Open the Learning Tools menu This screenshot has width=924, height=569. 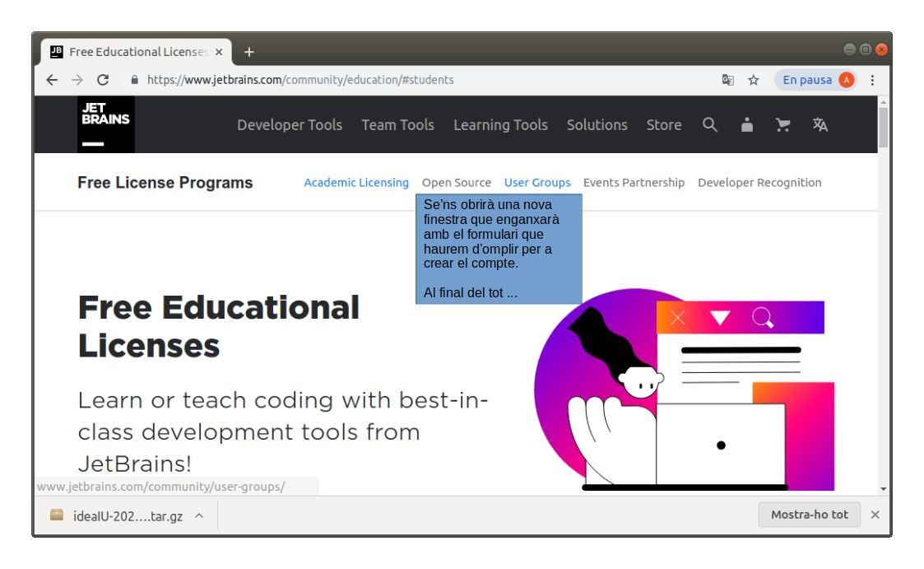point(500,125)
